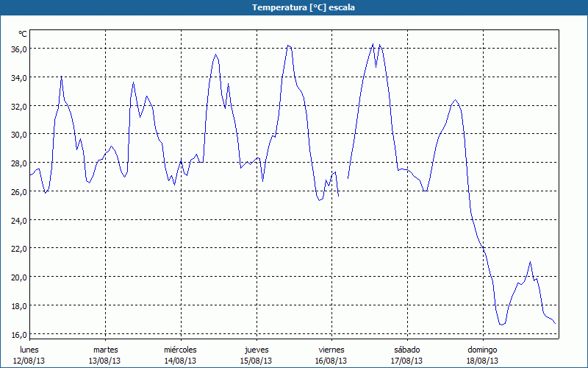Screen dimensions: 588x368
Task: Click the "jueves" day label
Action: pyautogui.click(x=256, y=350)
